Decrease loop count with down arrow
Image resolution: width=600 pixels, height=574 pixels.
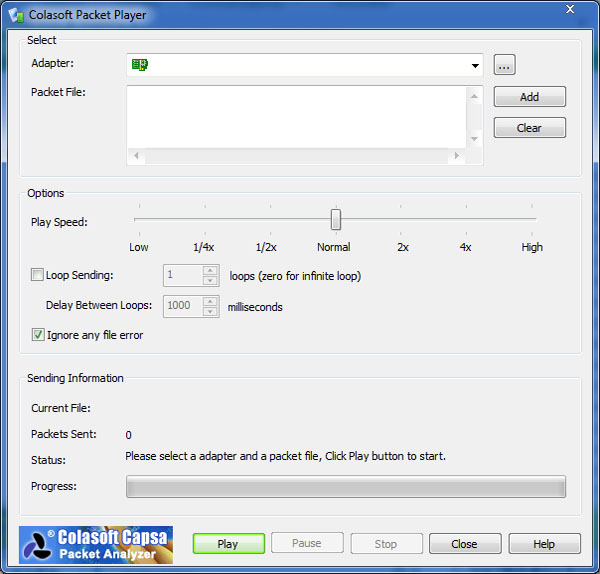[x=210, y=280]
